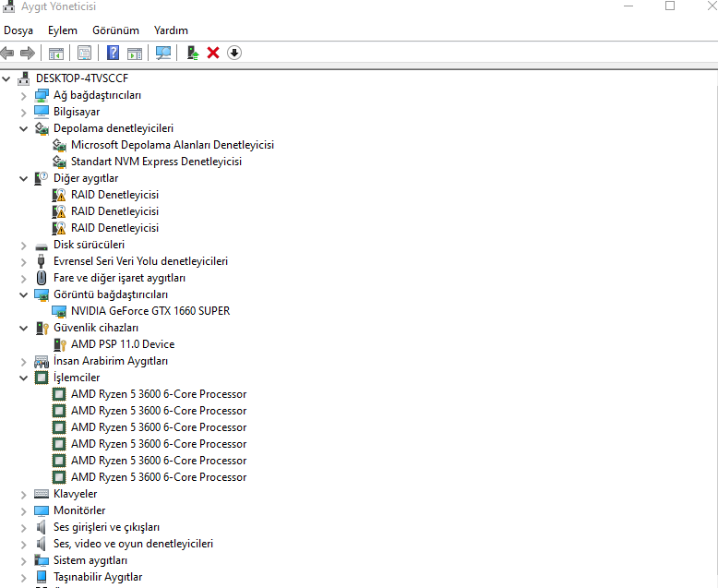Expand the Sistem aygıtları node chevron
Screen dimensions: 718x588
tap(23, 561)
